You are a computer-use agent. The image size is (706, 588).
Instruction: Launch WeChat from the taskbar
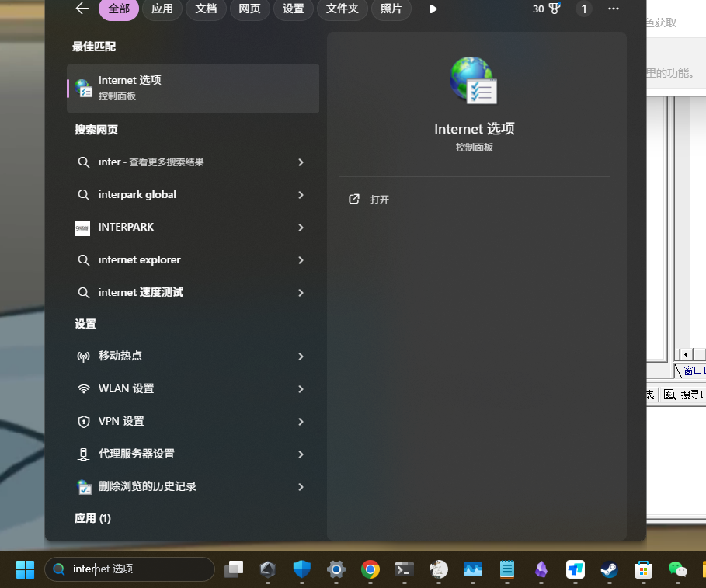pyautogui.click(x=678, y=569)
